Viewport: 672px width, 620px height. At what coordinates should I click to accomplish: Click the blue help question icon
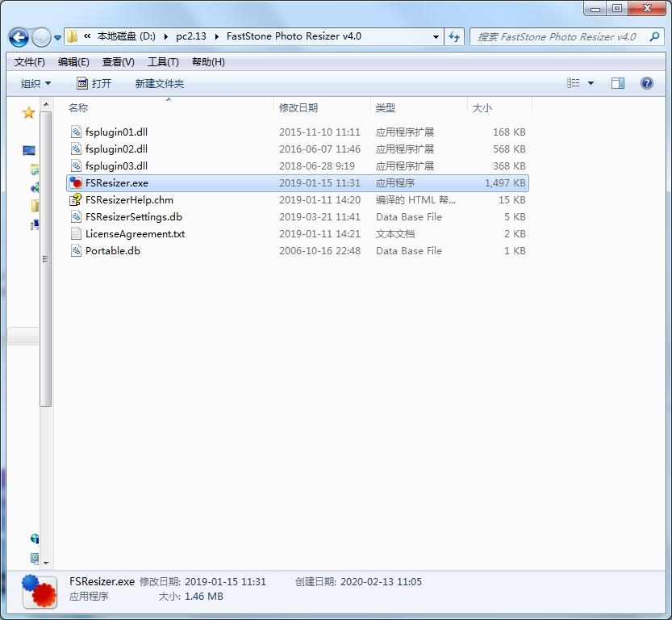[647, 83]
